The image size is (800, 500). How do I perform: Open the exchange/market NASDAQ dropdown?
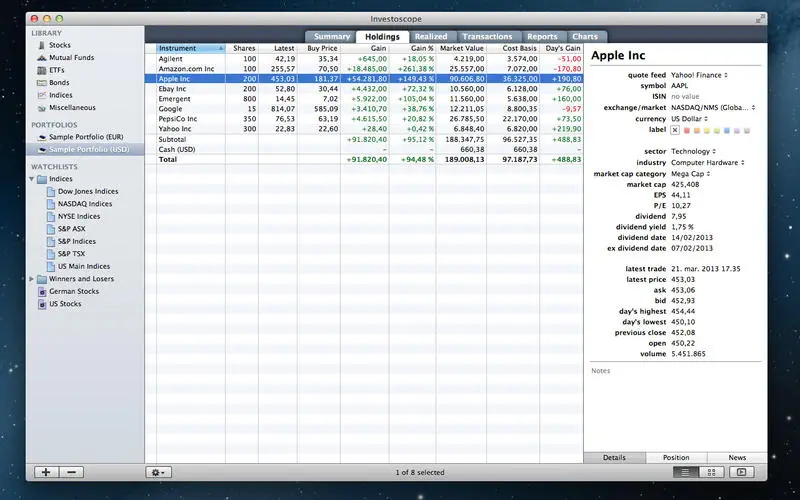[713, 108]
